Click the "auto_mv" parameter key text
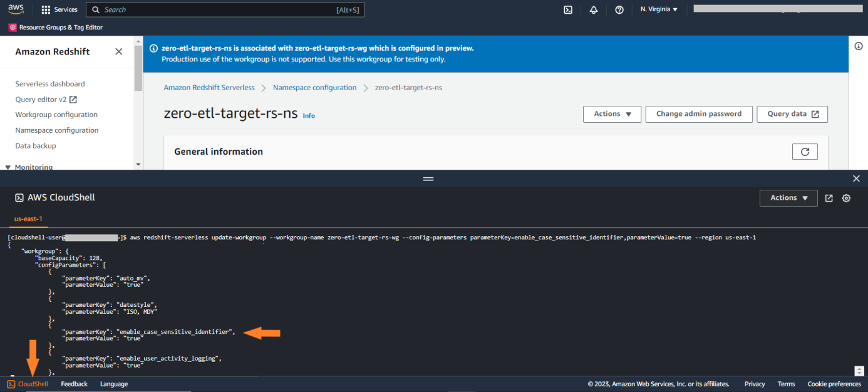 (x=133, y=278)
